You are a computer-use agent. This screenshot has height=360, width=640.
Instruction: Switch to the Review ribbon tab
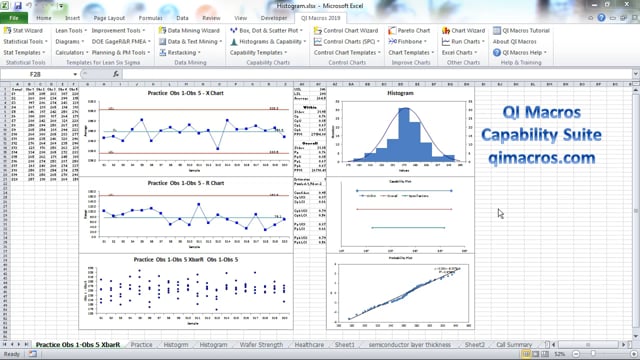coord(211,18)
